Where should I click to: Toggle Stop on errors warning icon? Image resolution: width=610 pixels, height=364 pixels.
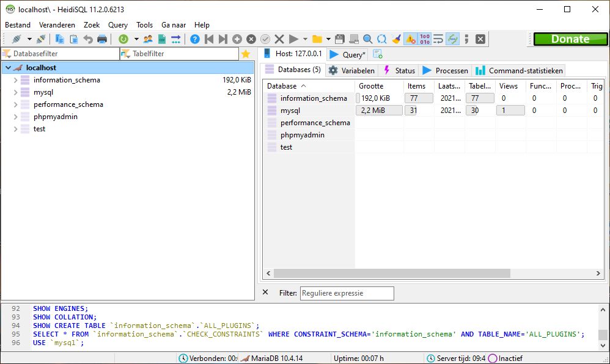click(x=410, y=39)
